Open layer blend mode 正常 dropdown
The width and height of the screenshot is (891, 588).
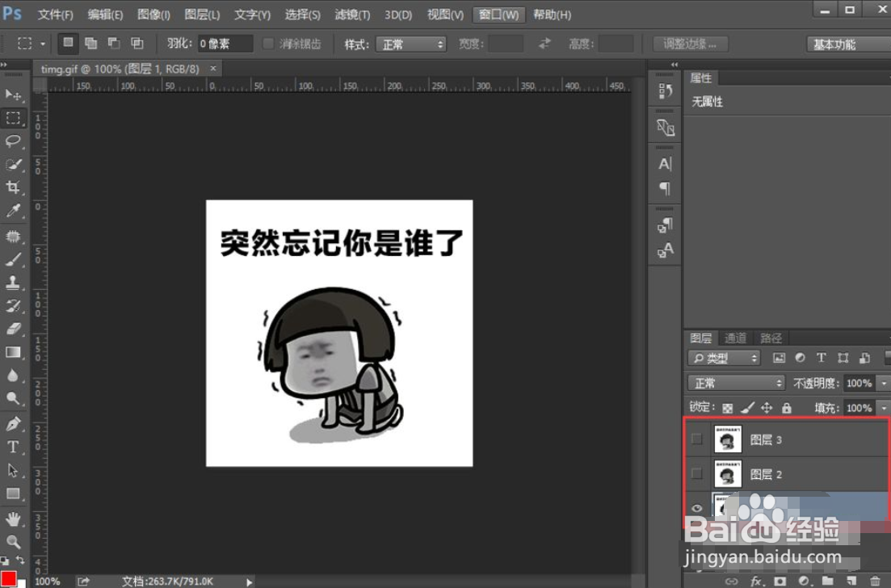(x=736, y=383)
